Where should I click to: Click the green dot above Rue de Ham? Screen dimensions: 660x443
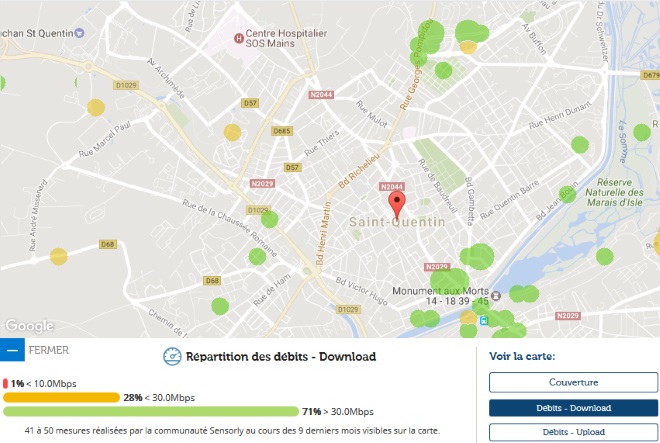coord(257,256)
